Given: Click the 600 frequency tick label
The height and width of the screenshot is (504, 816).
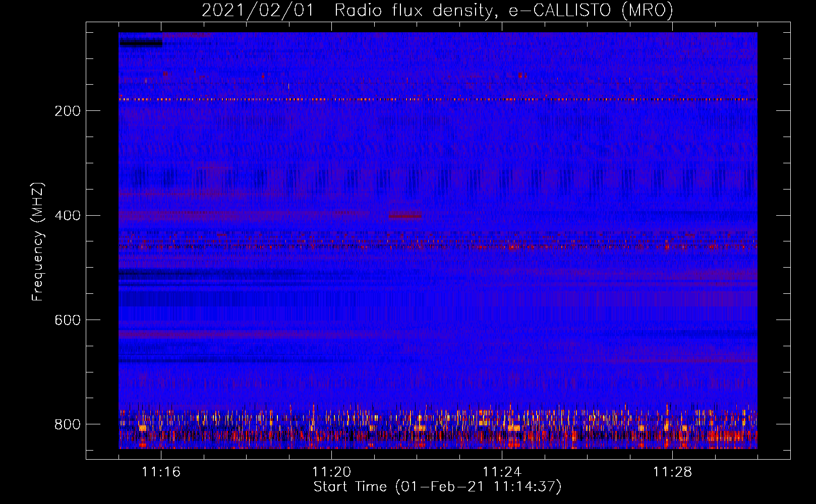Looking at the screenshot, I should pos(68,321).
